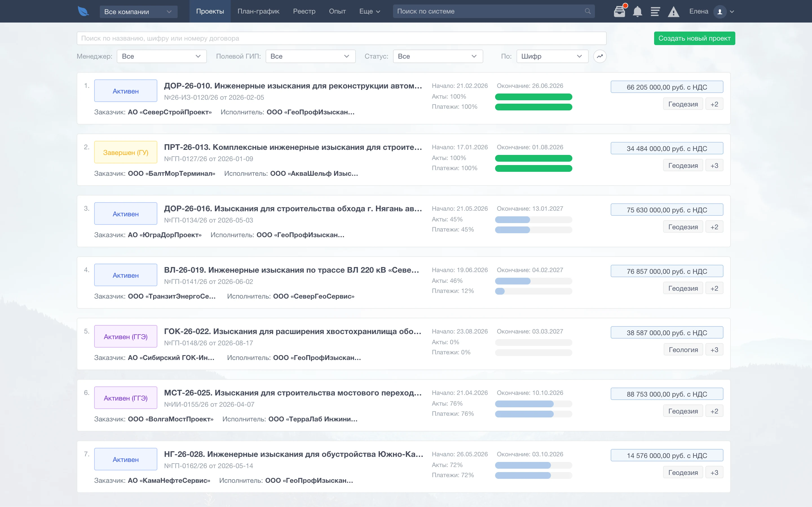Click the Акты progress bar of ВЛ-26-019
The height and width of the screenshot is (507, 812).
pyautogui.click(x=533, y=281)
